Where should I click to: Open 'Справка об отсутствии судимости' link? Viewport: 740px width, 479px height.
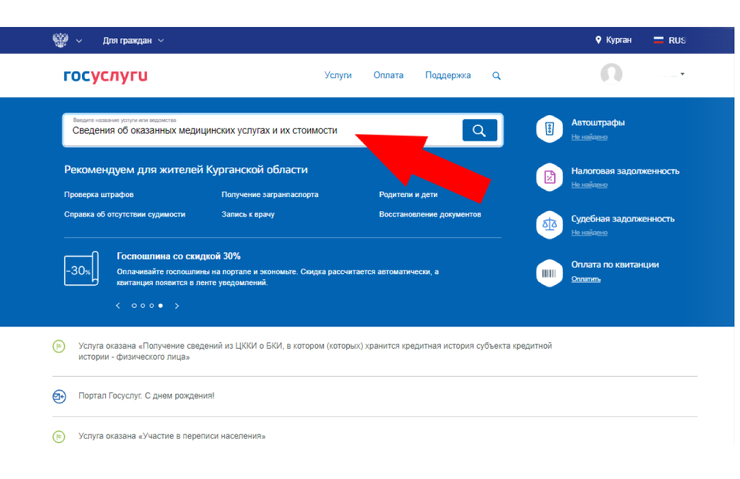[x=125, y=214]
